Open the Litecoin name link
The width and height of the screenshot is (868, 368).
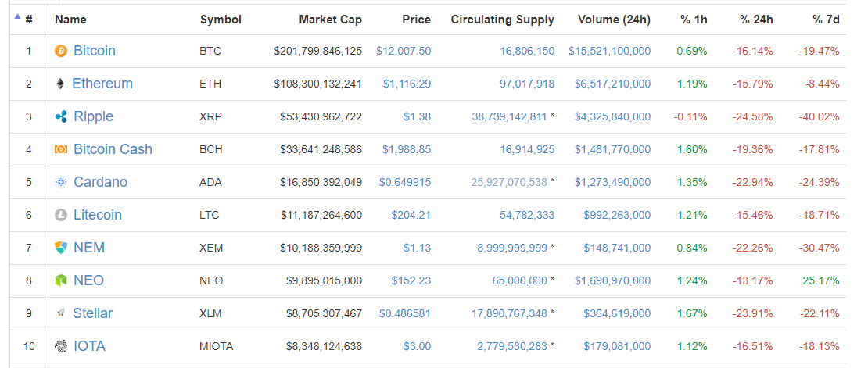point(98,215)
